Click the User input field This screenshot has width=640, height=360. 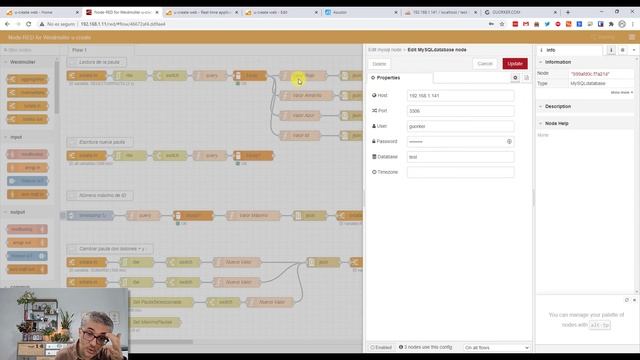[460, 126]
